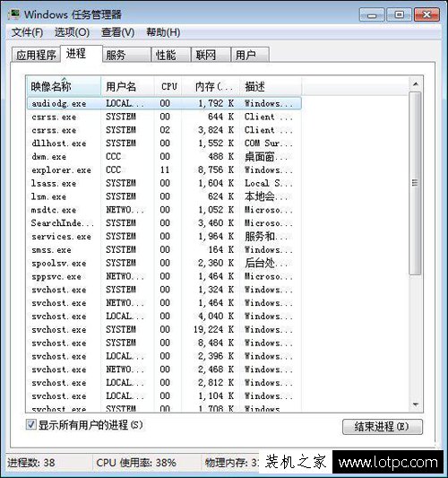Open the 文件(F) menu

[27, 32]
